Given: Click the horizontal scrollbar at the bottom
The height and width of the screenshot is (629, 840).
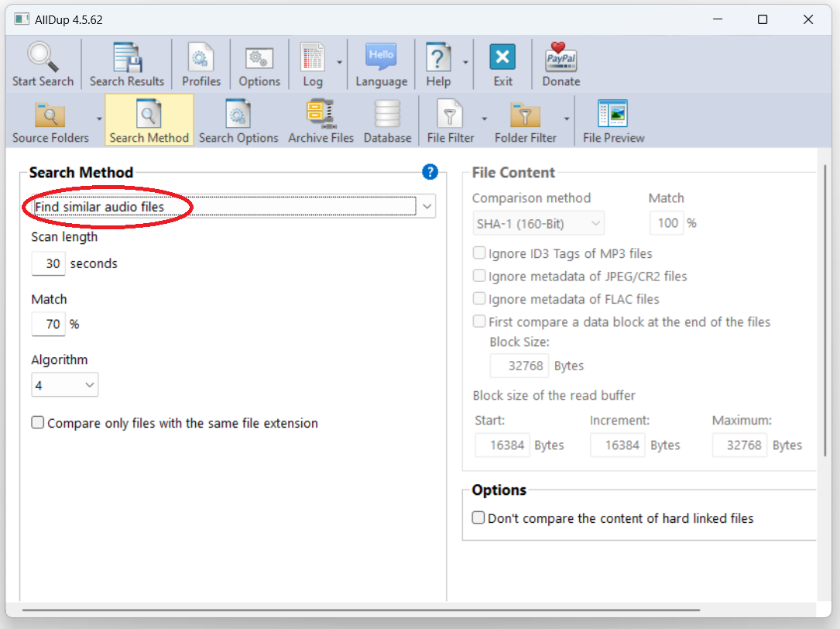Looking at the screenshot, I should 361,610.
